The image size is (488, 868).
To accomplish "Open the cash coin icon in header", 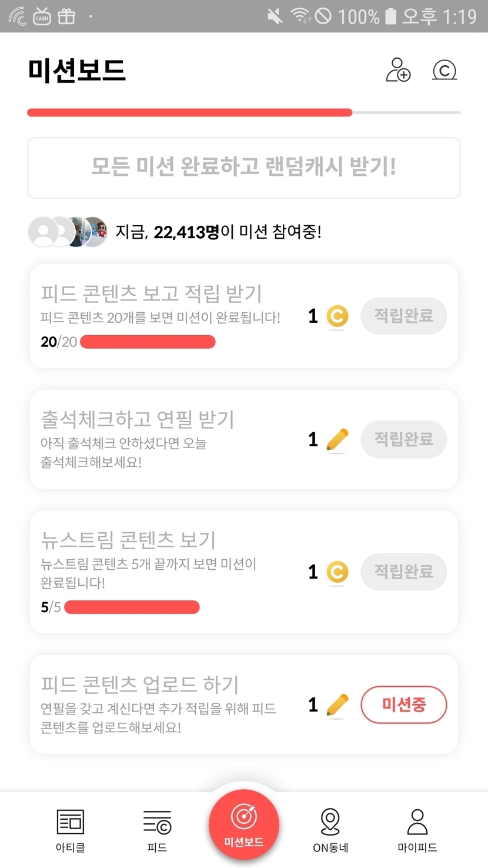I will tap(444, 70).
